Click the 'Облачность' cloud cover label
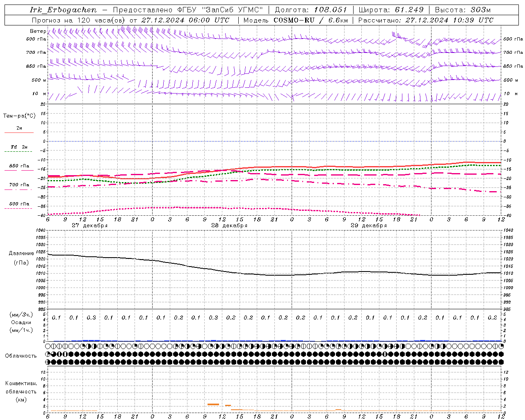 (21, 356)
